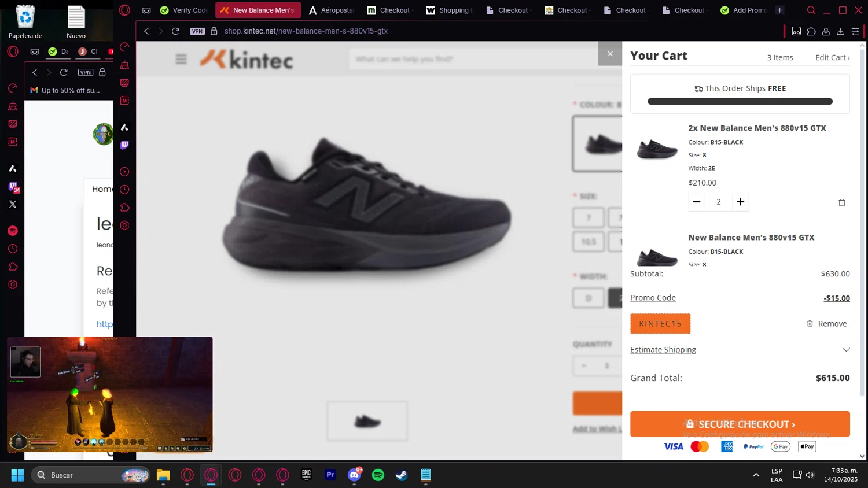
Task: Click the free shipping progress bar
Action: tap(740, 102)
